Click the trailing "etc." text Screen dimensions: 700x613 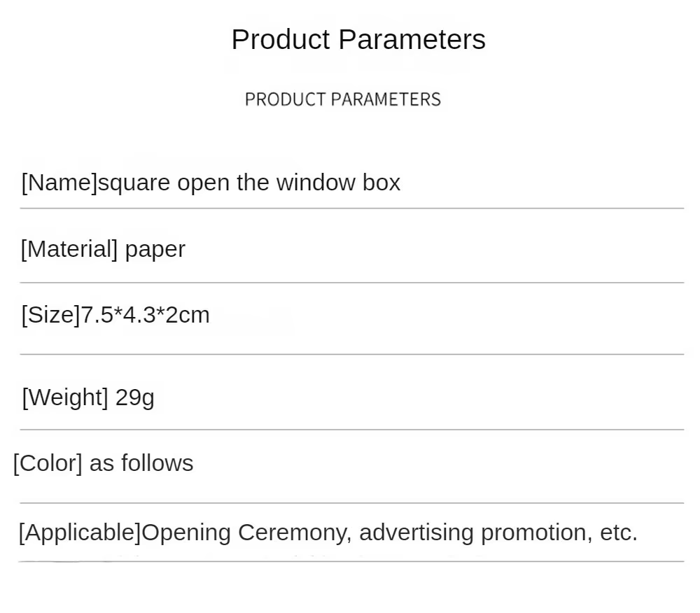pos(619,533)
